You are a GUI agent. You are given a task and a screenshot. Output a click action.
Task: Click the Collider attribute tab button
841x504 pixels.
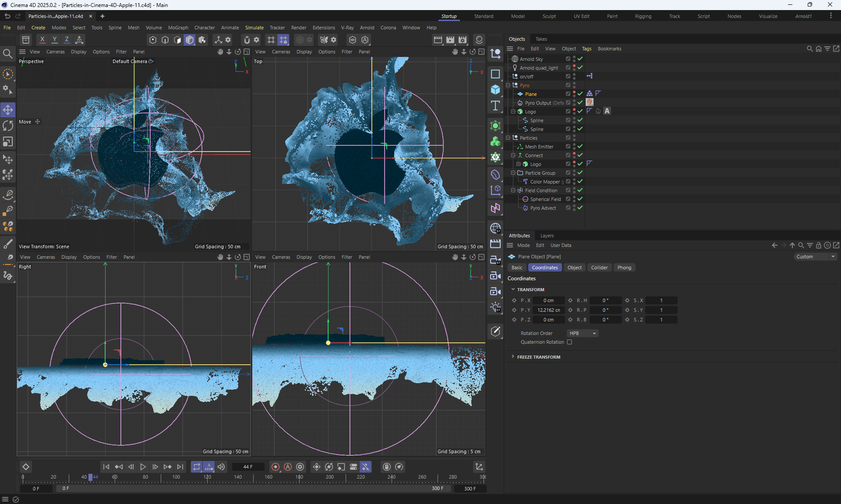599,268
